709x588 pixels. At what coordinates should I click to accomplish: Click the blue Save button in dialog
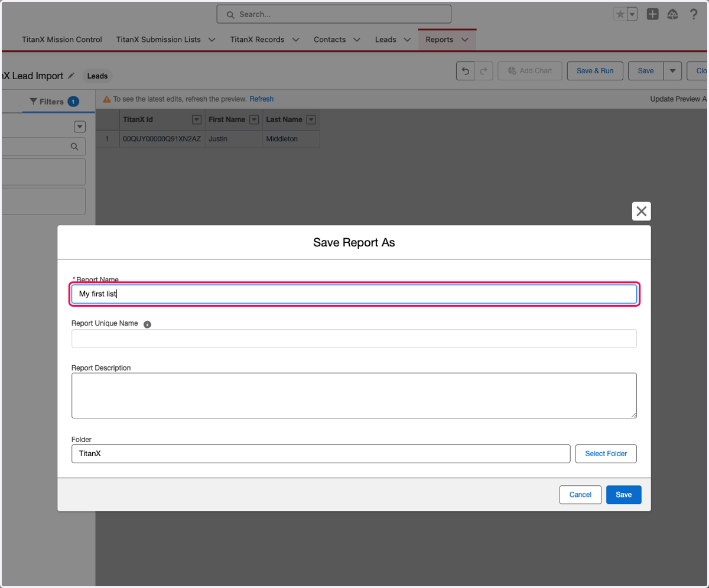coord(623,495)
